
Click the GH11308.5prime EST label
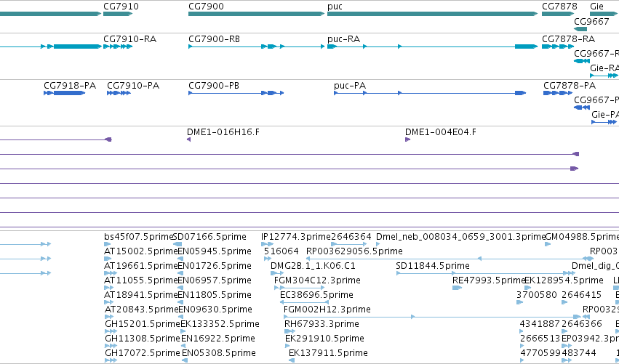coord(142,339)
